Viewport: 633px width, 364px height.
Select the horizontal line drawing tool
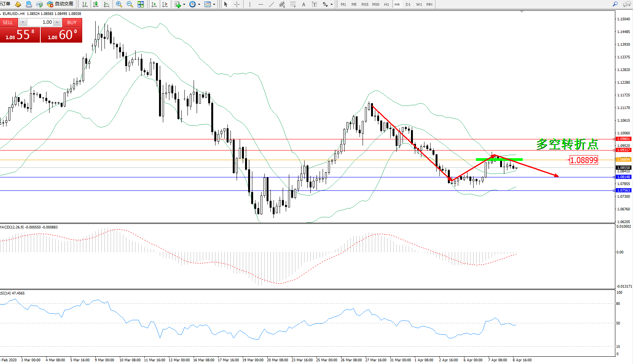pyautogui.click(x=261, y=4)
